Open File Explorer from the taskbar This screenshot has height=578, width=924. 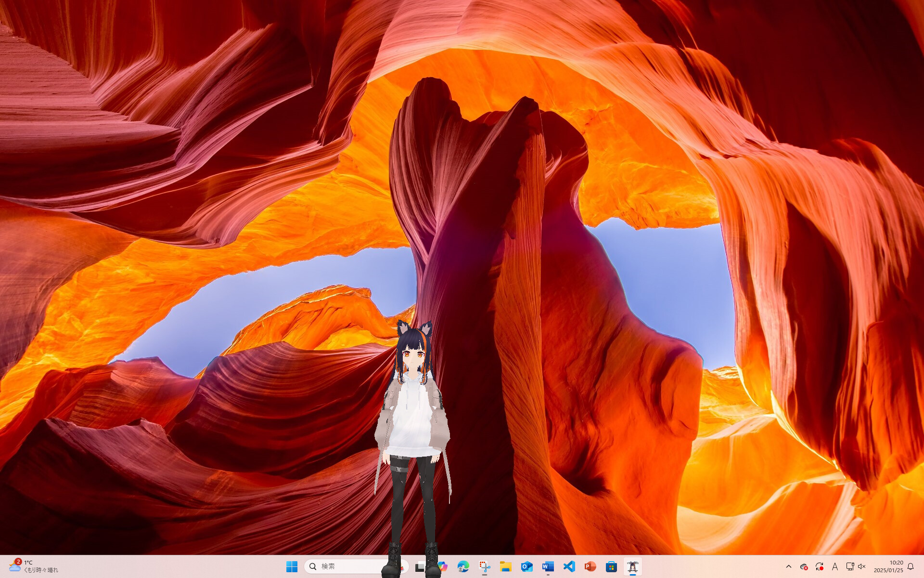505,567
